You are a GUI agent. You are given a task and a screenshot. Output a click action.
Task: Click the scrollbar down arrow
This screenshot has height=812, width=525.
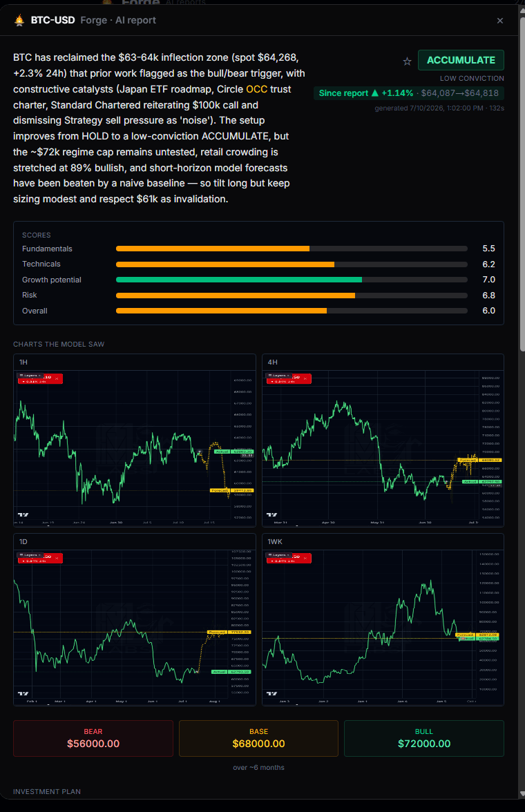point(522,794)
